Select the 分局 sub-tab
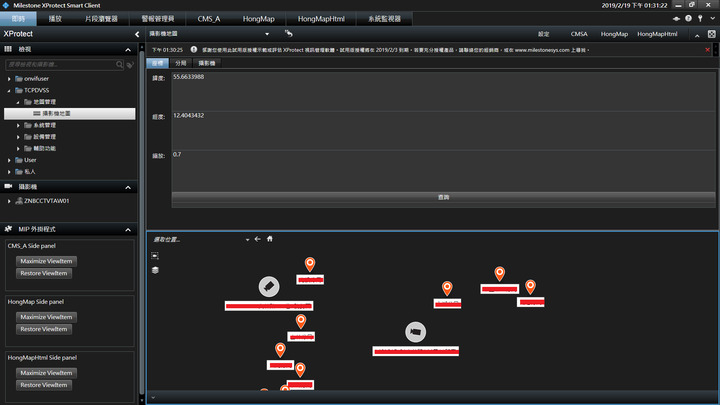Screen dimensions: 720x405 click(181, 62)
